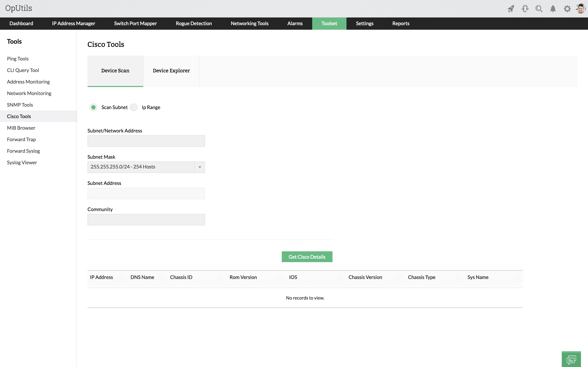
Task: Open the headset support icon
Action: (x=525, y=9)
